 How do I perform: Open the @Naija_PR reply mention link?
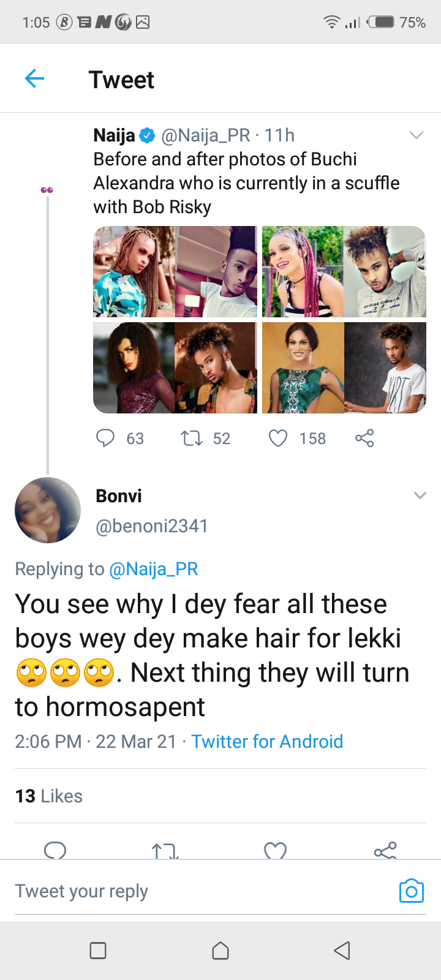click(x=154, y=569)
